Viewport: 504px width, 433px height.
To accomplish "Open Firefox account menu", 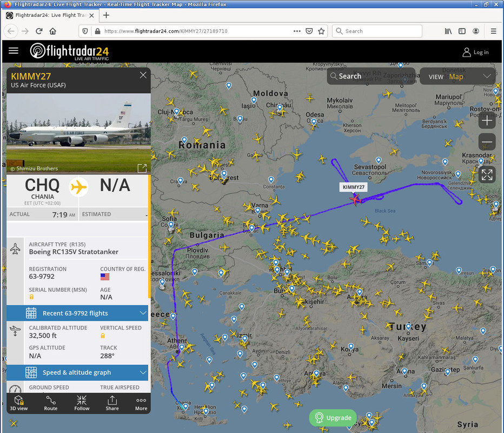I will click(x=476, y=31).
